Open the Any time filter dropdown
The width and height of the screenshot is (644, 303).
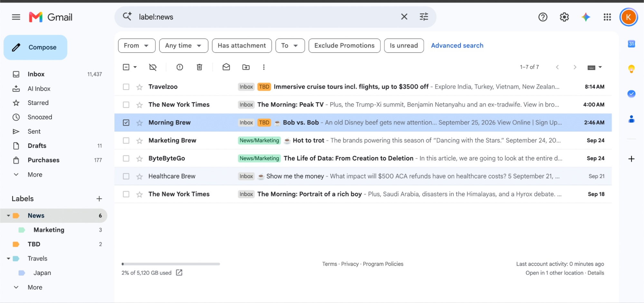pos(184,45)
